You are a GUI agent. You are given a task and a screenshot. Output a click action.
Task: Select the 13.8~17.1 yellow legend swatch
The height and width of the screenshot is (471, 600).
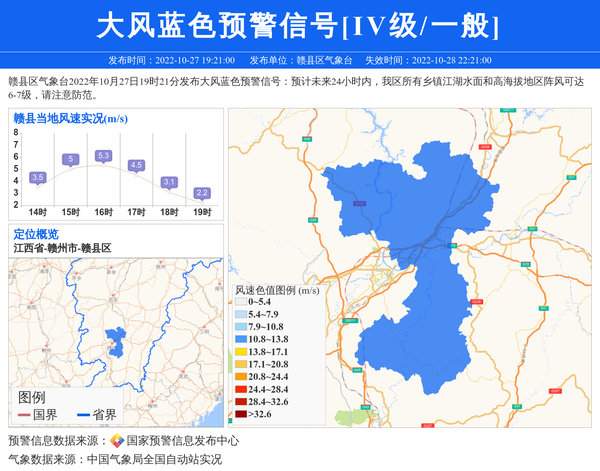click(240, 353)
